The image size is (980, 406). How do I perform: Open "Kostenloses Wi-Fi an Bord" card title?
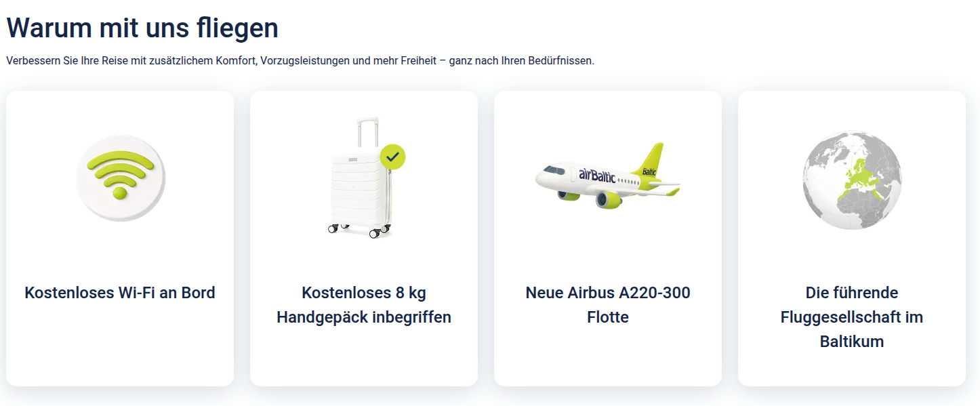pyautogui.click(x=120, y=293)
